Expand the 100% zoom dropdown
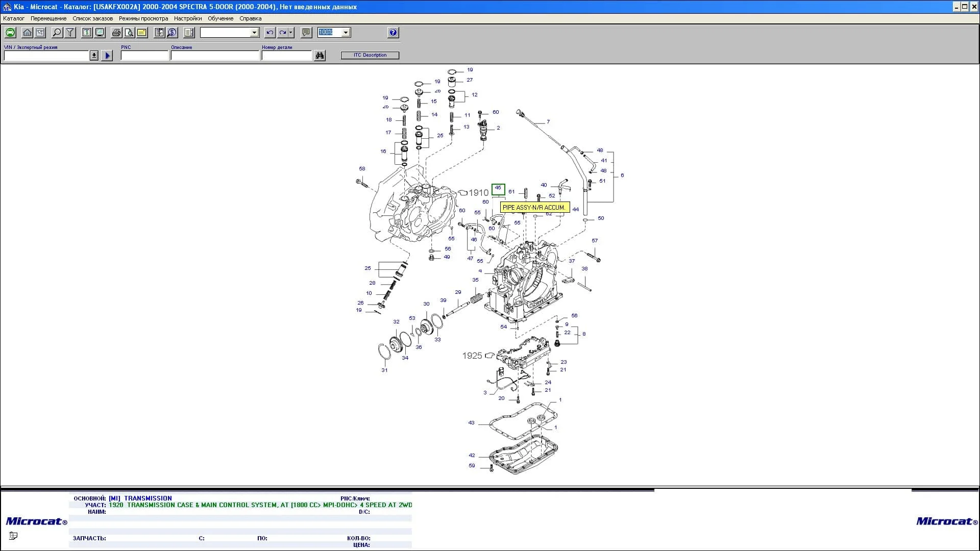 346,32
